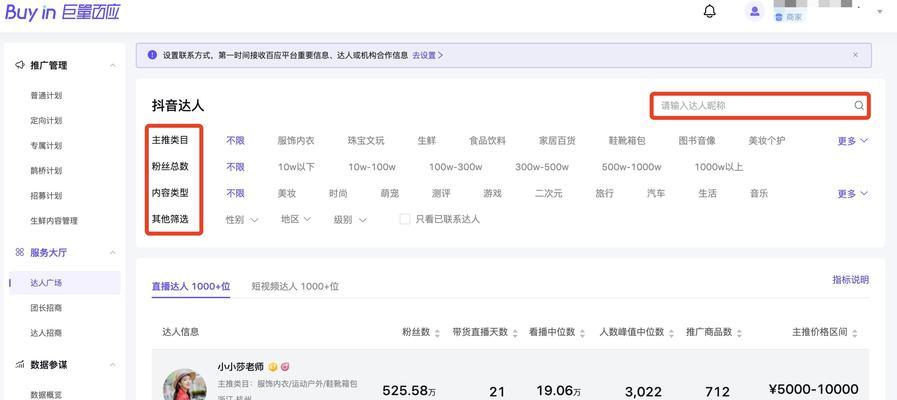This screenshot has height=400, width=897.
Task: Open the 性别 dropdown
Action: click(242, 219)
